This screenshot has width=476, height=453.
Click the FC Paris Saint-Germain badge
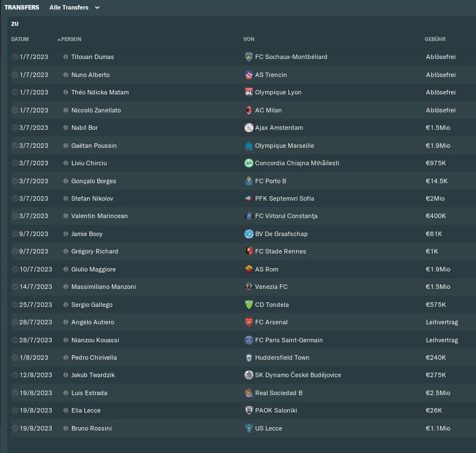pos(248,340)
